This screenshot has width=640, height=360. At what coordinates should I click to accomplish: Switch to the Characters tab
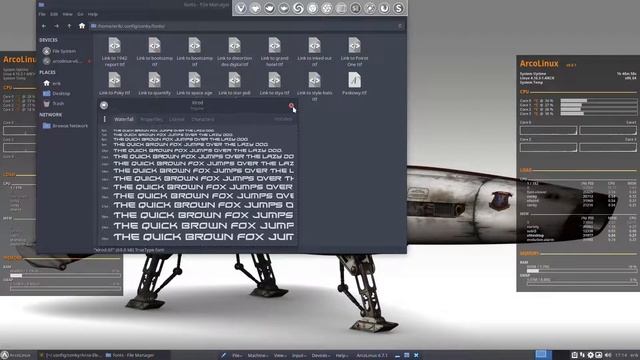coord(203,119)
